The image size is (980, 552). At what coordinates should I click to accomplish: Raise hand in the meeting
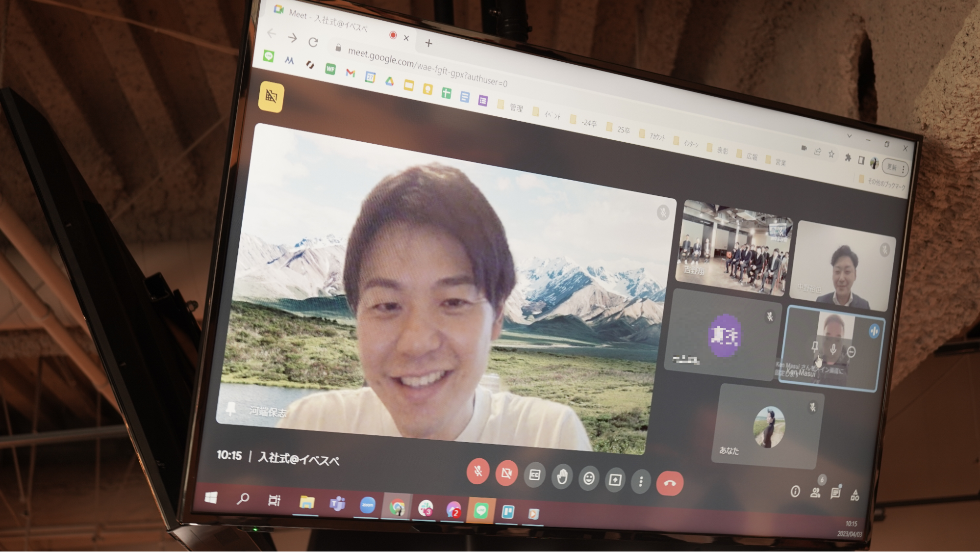click(562, 476)
